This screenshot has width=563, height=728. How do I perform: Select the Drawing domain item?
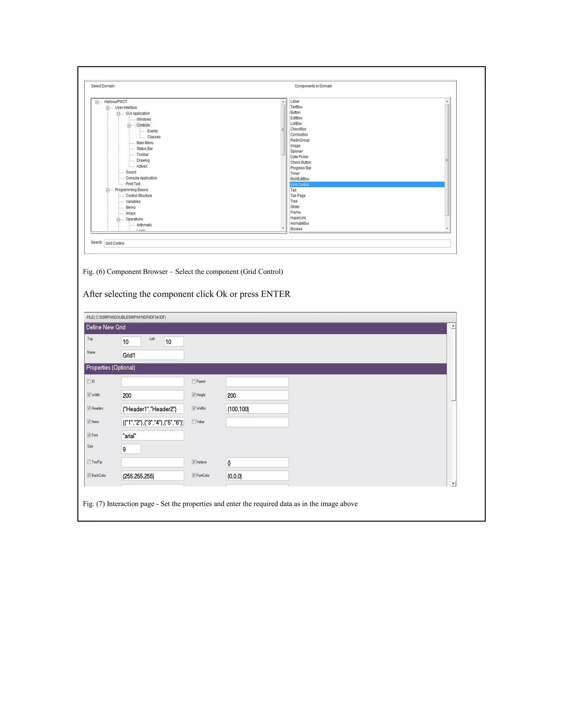click(143, 160)
